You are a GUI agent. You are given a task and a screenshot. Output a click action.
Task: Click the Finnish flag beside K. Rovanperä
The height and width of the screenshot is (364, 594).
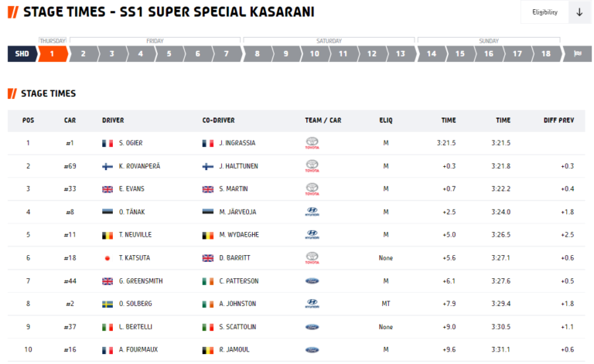[108, 166]
